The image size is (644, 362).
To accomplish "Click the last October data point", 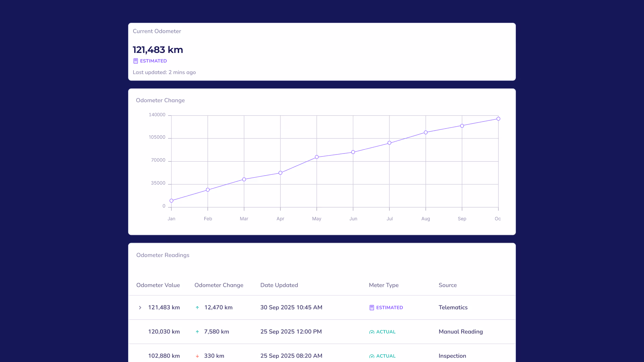I will [498, 119].
